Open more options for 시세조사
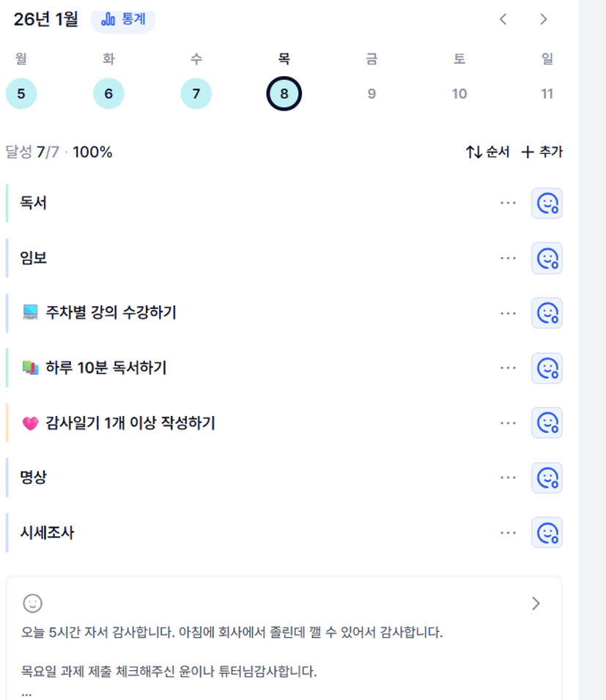This screenshot has width=606, height=700. (x=508, y=532)
